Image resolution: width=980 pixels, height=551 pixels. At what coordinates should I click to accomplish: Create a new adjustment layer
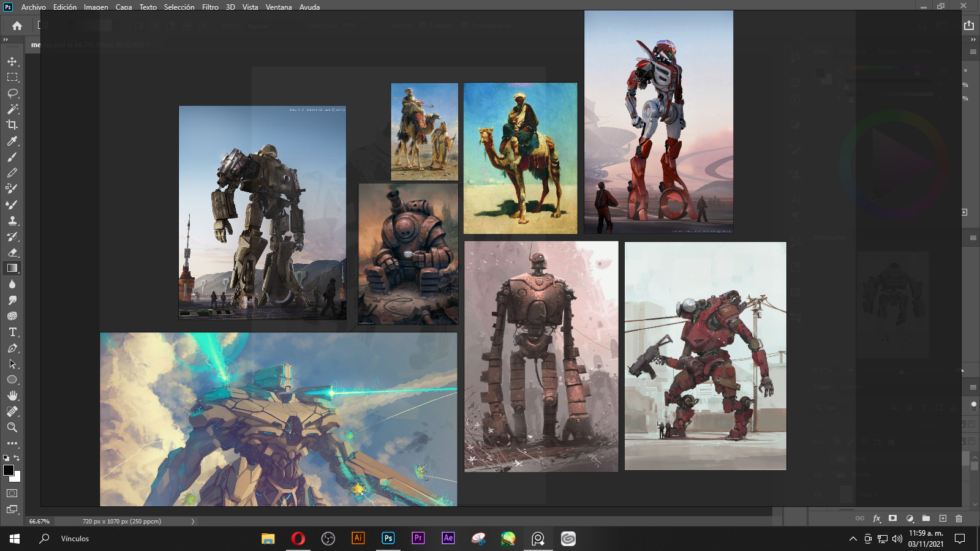pyautogui.click(x=910, y=519)
